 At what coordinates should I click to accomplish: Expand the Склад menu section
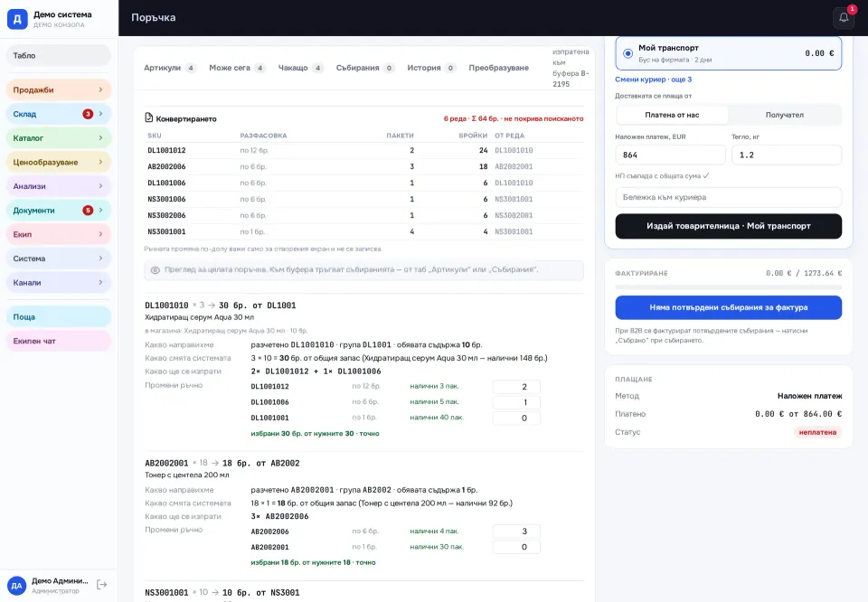pyautogui.click(x=59, y=114)
